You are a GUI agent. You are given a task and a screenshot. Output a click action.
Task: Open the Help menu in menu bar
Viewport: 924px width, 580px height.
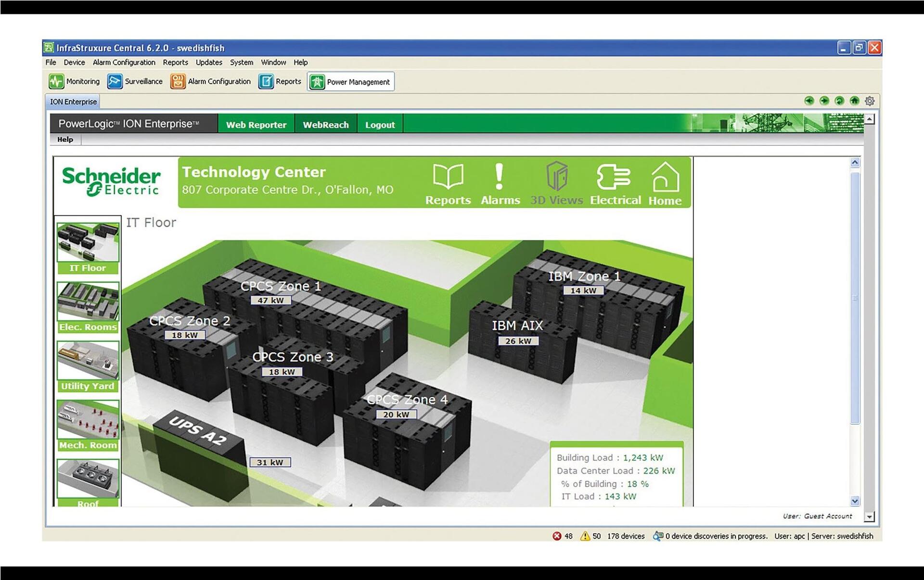(x=301, y=62)
